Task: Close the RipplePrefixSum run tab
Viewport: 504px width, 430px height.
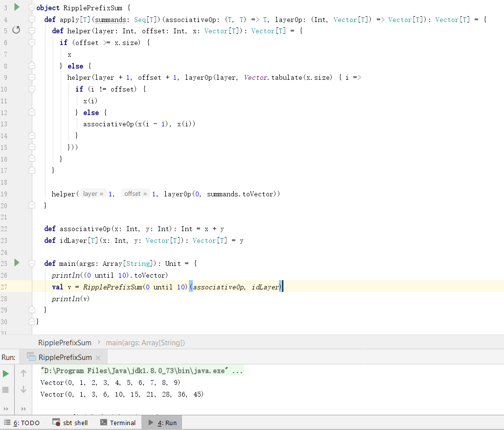Action: click(98, 358)
